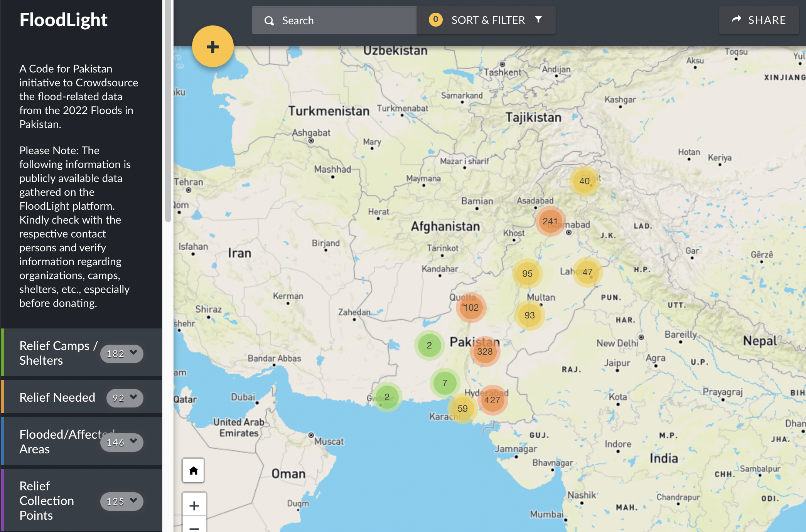Screen dimensions: 806x532
Task: Open the green 2 cluster near Gwadar
Action: click(387, 397)
